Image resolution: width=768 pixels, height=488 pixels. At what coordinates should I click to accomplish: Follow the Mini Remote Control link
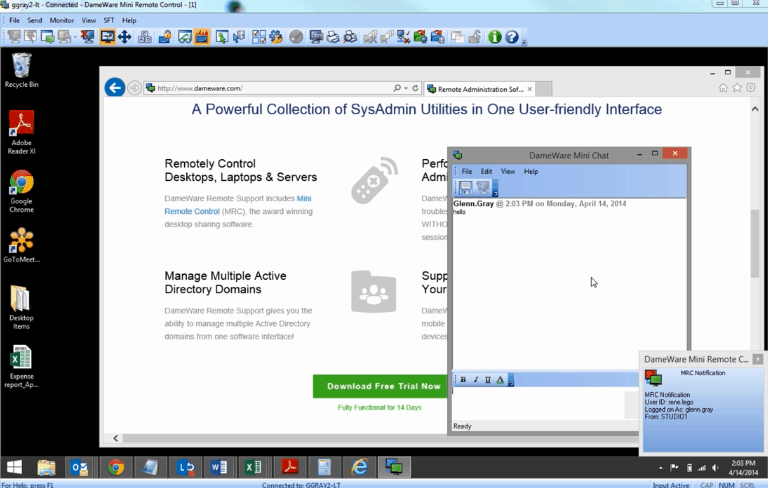(238, 205)
